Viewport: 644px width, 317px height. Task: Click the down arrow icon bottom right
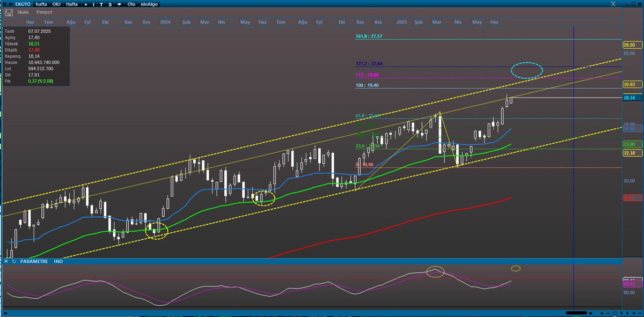pos(627,313)
